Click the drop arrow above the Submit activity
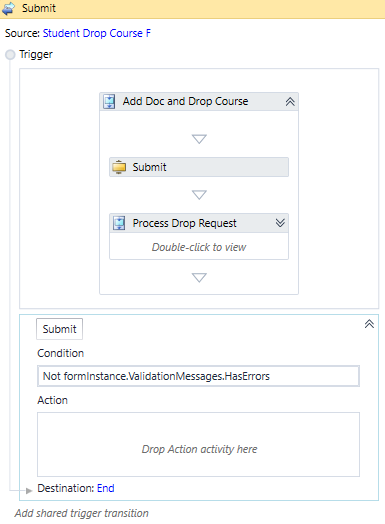 pos(199,139)
